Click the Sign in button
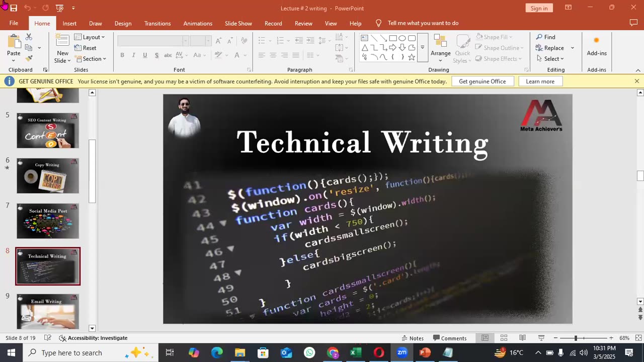 pos(539,8)
